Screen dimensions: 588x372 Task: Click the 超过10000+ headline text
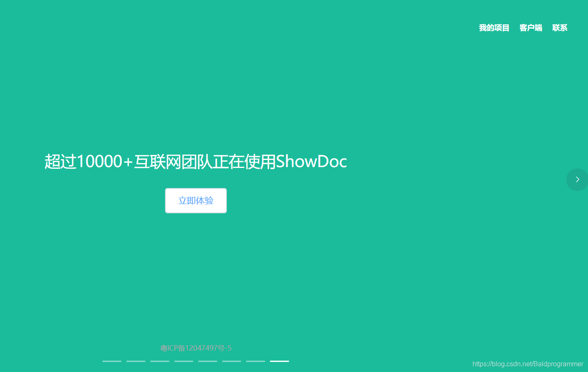coord(195,161)
